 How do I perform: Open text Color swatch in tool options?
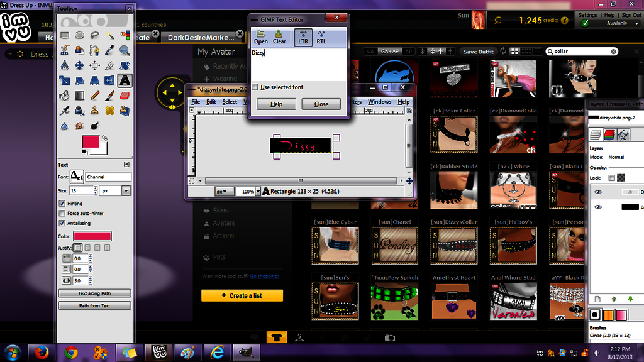(92, 236)
